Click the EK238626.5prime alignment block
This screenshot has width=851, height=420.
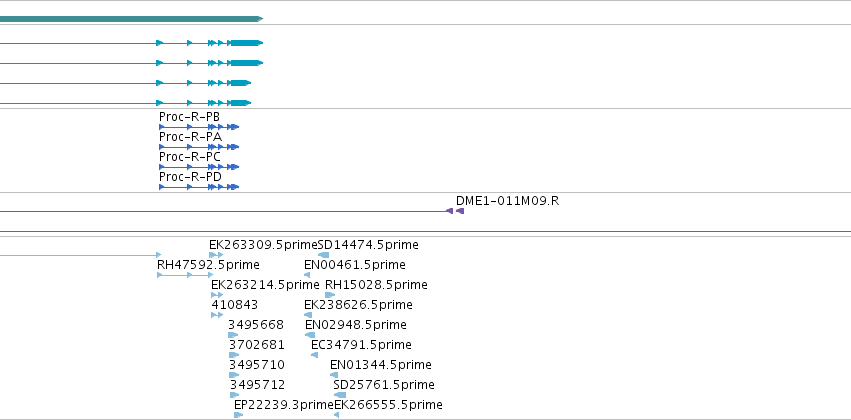[x=308, y=315]
